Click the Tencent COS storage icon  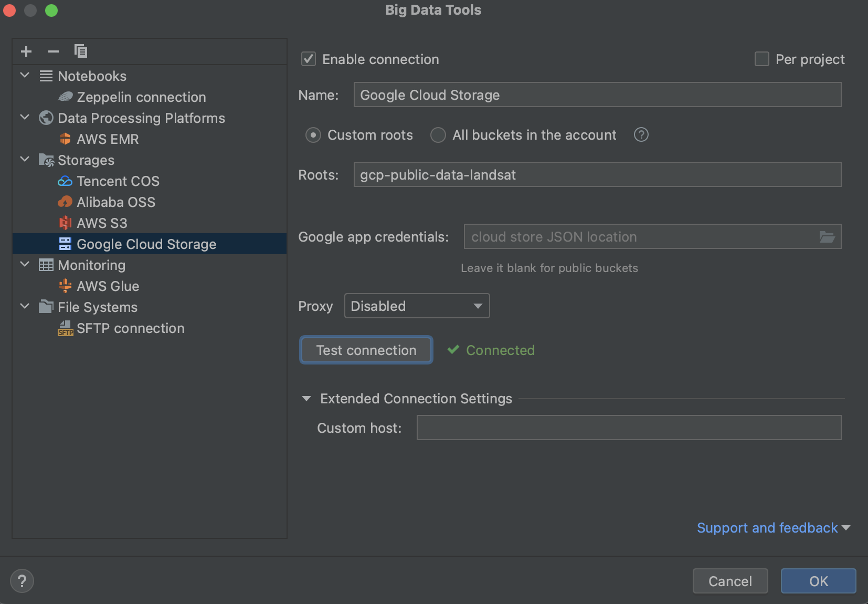(65, 181)
